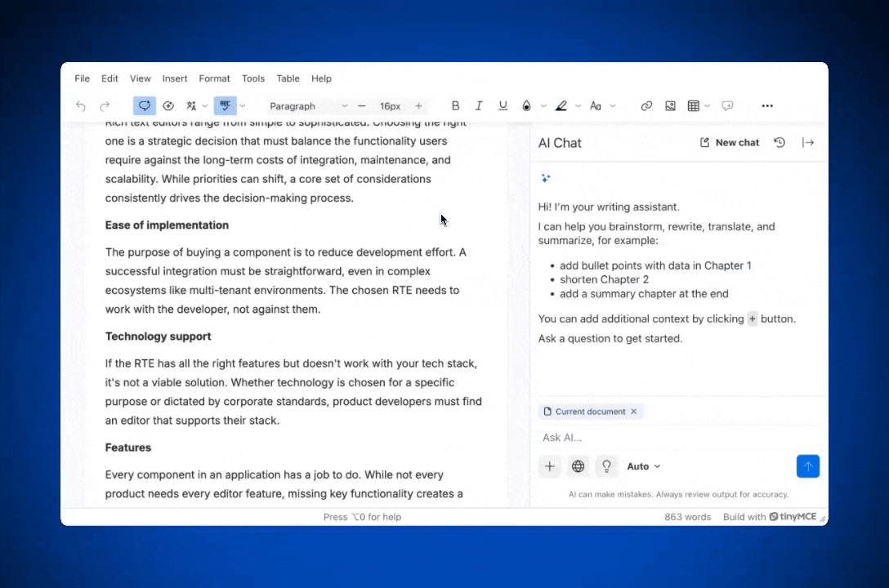The height and width of the screenshot is (588, 889).
Task: Undo the last edit
Action: (81, 106)
